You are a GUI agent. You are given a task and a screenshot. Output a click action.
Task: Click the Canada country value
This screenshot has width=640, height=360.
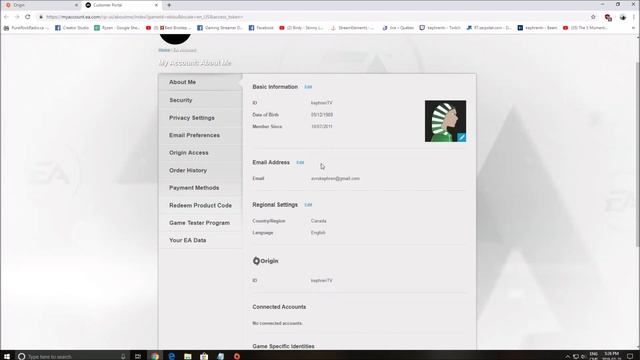318,221
